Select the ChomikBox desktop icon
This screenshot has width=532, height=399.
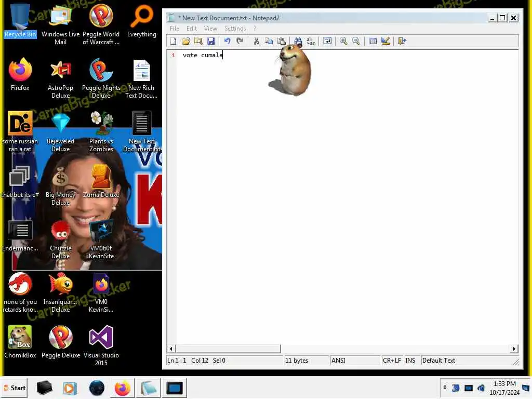(x=20, y=342)
